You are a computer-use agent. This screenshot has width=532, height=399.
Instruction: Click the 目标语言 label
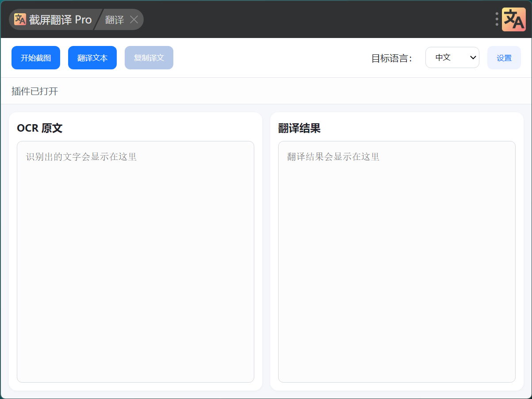(x=392, y=58)
